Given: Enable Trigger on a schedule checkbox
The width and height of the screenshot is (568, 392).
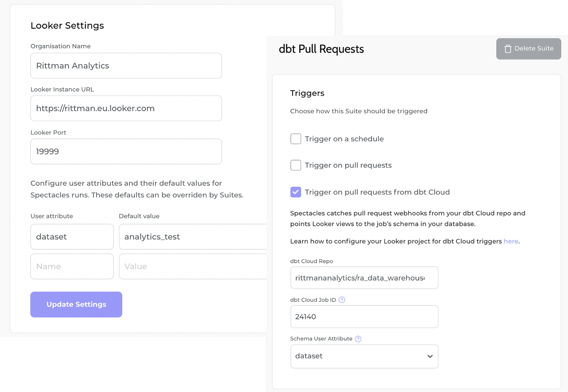Looking at the screenshot, I should click(296, 139).
